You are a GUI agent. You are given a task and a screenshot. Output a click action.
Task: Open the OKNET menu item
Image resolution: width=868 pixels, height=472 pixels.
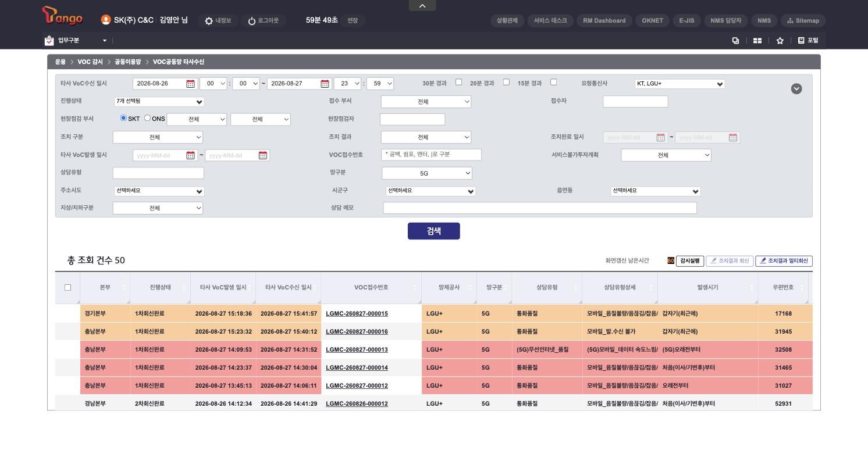coord(653,21)
